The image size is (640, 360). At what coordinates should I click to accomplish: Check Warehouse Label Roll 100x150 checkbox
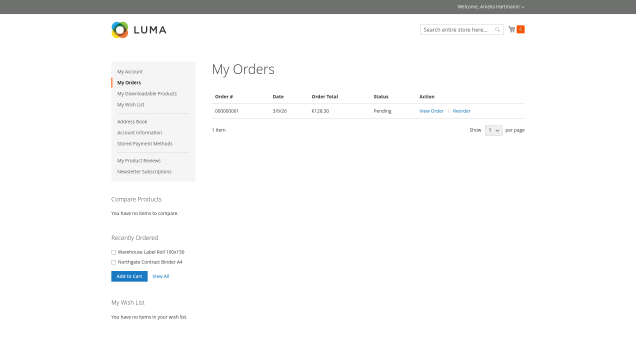(x=113, y=252)
